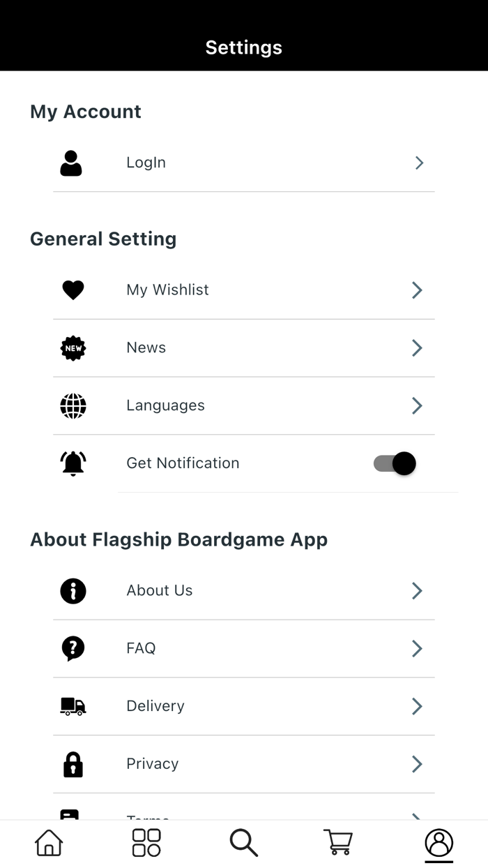Screen dimensions: 488x868
Task: Go to the account profile tab
Action: [x=439, y=842]
